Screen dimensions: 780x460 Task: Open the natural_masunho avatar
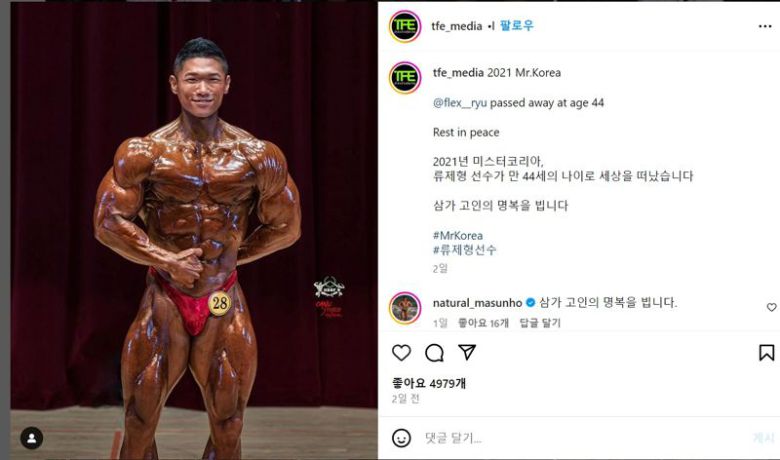click(405, 308)
